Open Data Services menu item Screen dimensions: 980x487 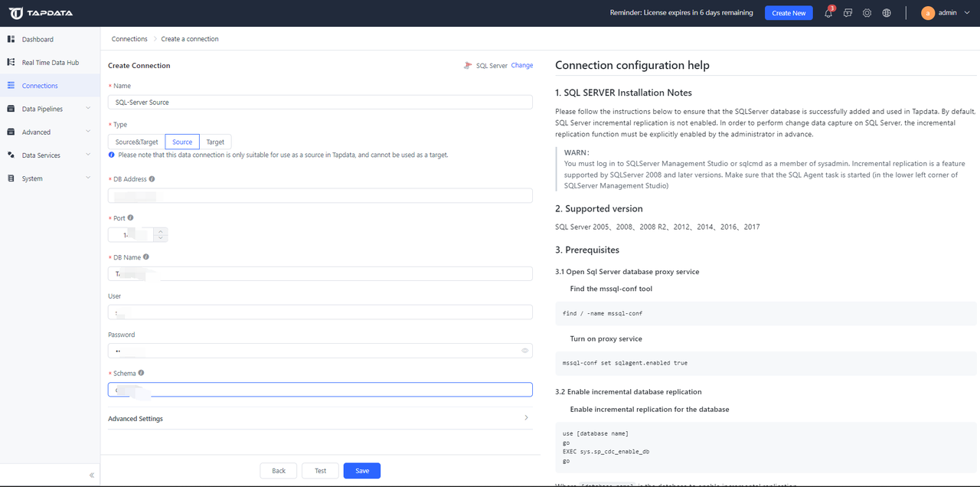[50, 155]
